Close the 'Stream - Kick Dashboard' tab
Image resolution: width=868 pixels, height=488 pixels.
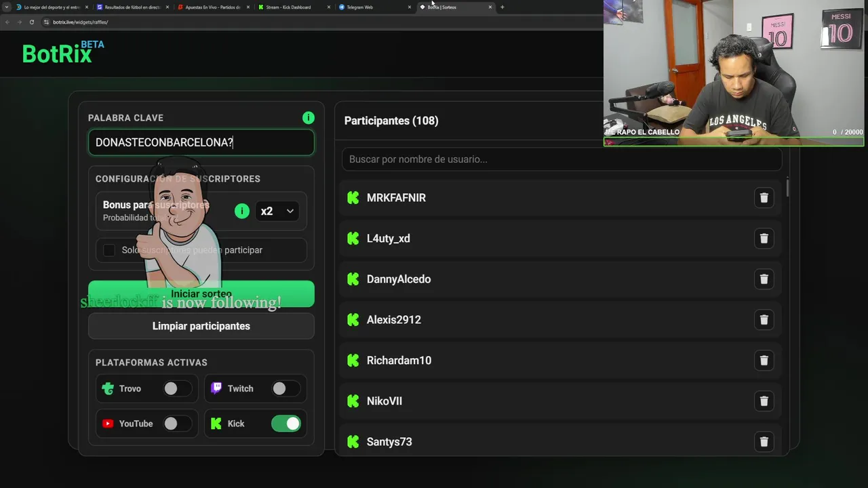tap(329, 7)
